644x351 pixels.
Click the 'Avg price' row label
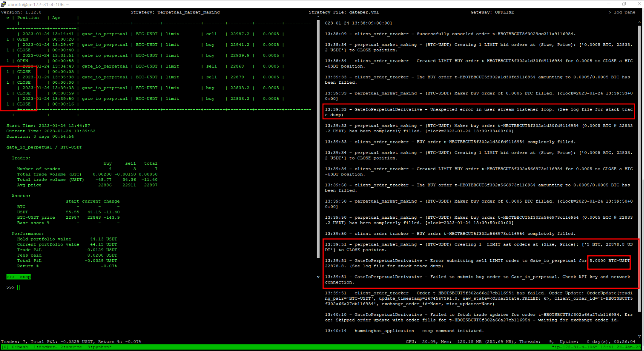point(29,185)
